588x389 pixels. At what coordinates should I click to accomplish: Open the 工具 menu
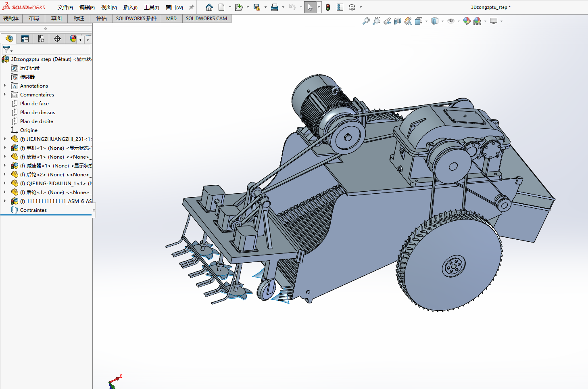coord(151,7)
